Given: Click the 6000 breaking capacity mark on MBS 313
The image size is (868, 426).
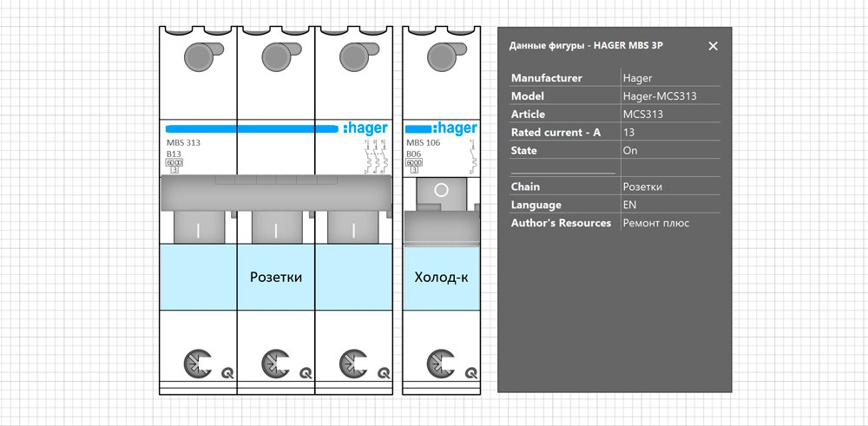Looking at the screenshot, I should [x=174, y=162].
